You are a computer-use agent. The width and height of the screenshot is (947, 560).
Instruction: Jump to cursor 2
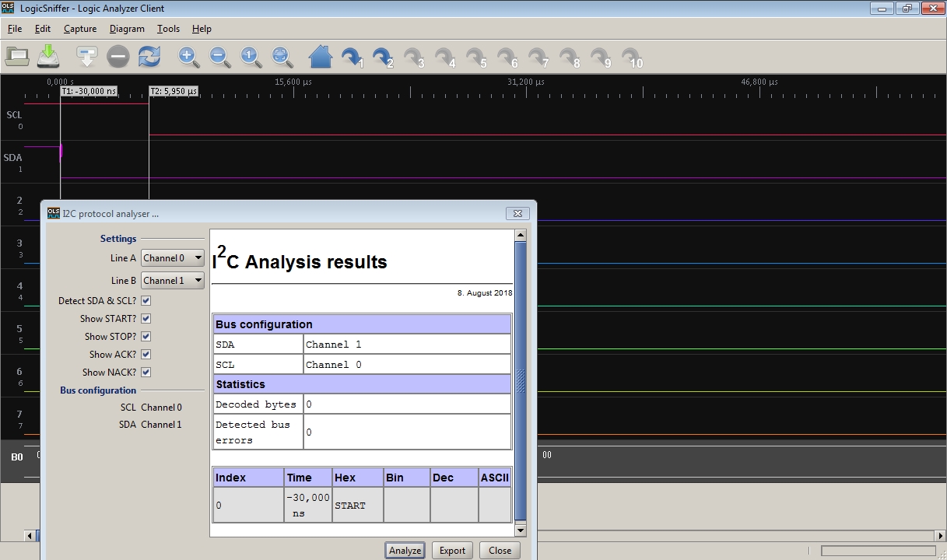383,58
